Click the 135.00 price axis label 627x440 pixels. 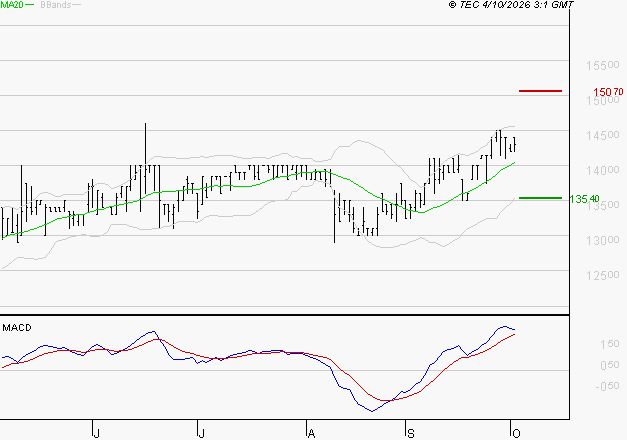(x=603, y=206)
